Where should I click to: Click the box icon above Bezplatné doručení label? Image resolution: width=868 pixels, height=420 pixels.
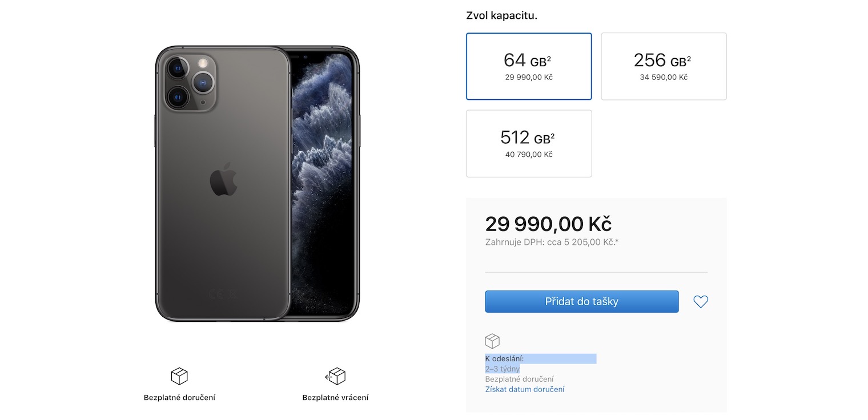(x=179, y=376)
